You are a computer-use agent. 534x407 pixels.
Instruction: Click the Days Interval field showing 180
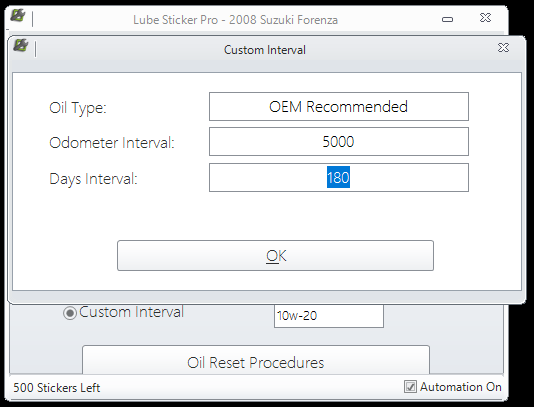coord(339,177)
